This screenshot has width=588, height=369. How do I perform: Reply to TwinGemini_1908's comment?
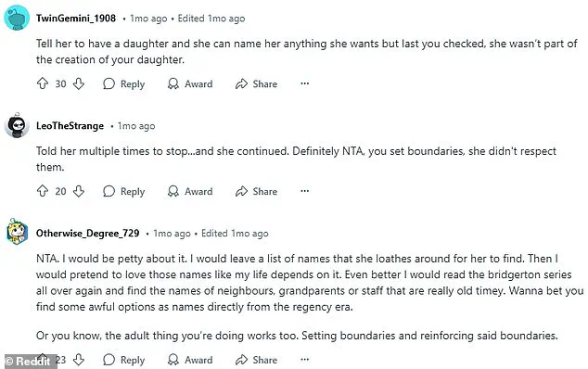[123, 83]
